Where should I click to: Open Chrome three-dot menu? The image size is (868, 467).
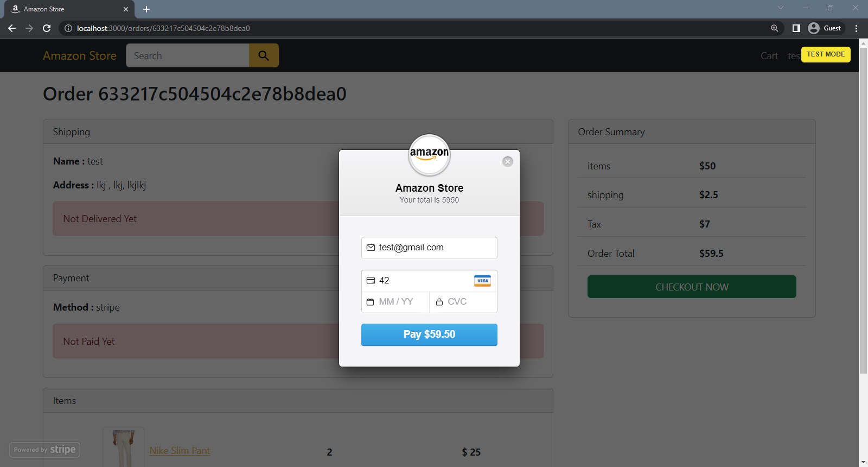coord(857,28)
